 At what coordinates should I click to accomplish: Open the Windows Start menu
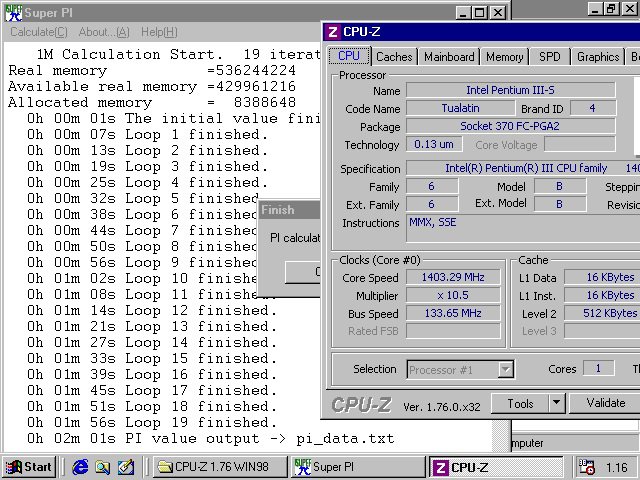(x=29, y=467)
